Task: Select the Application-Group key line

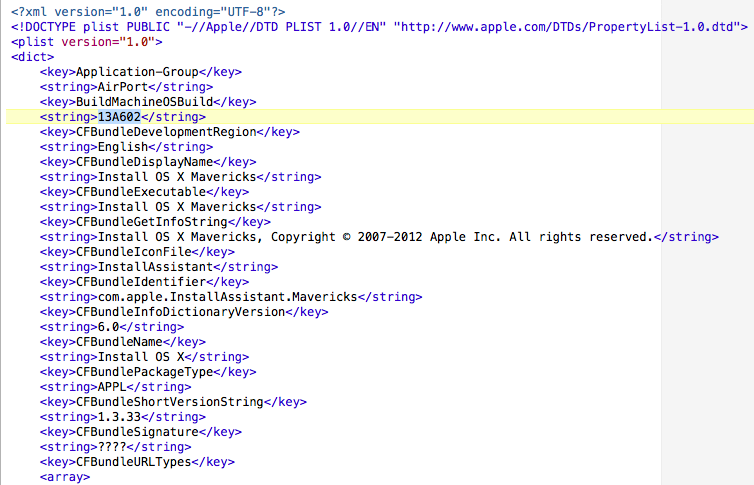Action: click(141, 72)
